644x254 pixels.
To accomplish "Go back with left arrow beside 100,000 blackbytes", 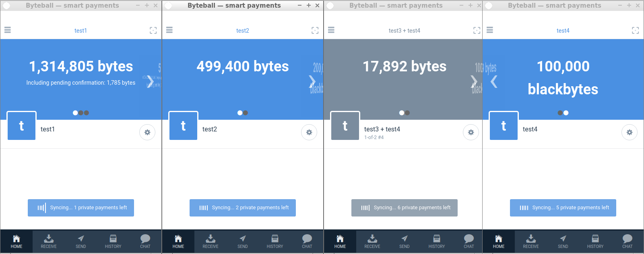I will 494,81.
